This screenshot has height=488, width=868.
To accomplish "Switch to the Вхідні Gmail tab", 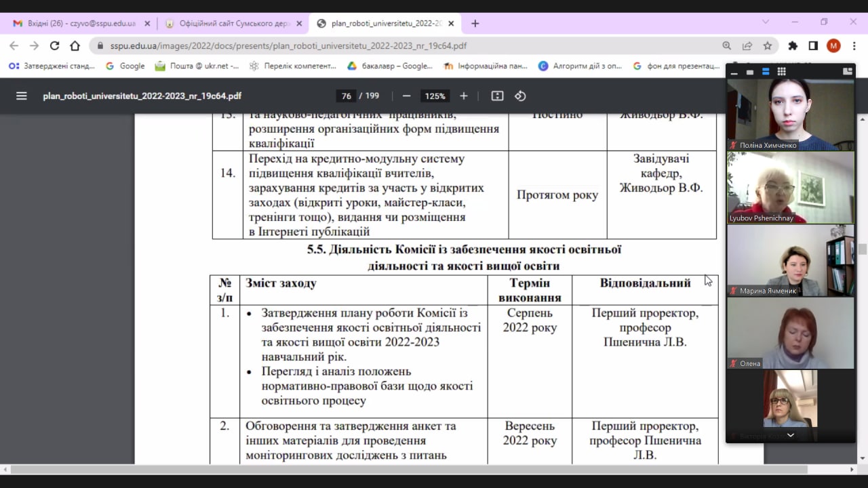I will pyautogui.click(x=80, y=23).
